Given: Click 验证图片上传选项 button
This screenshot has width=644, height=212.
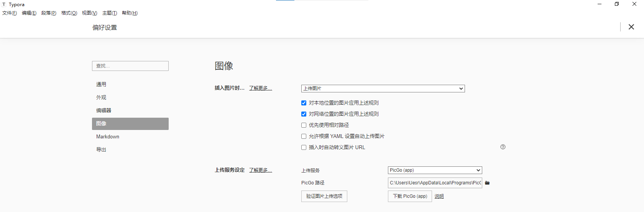Looking at the screenshot, I should [324, 196].
